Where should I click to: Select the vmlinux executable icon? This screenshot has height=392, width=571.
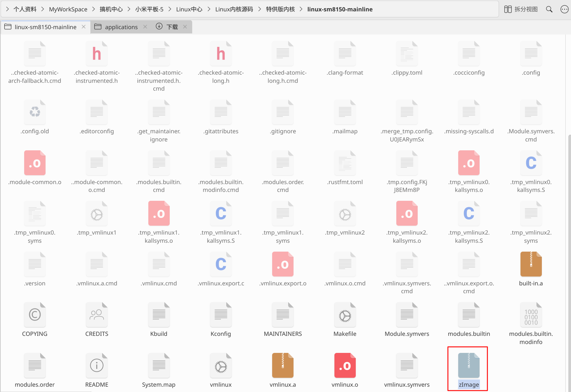[x=221, y=365]
